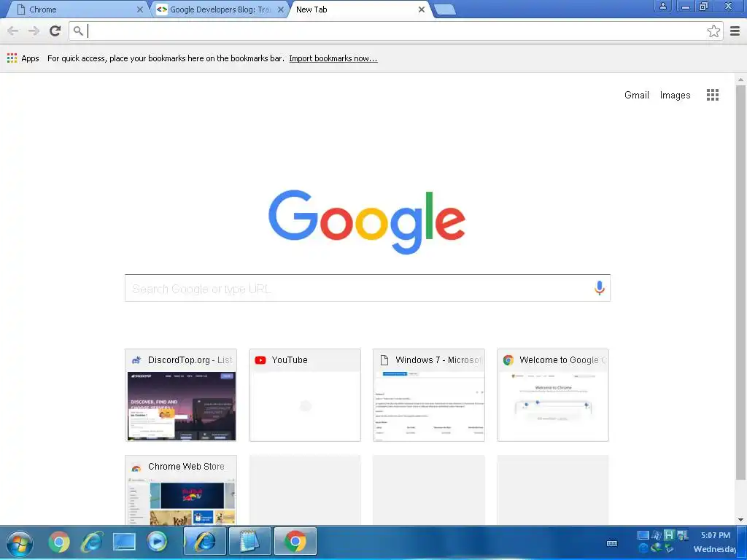Click the blue round tray icon
Viewport: 747px width, 560px height.
[643, 548]
